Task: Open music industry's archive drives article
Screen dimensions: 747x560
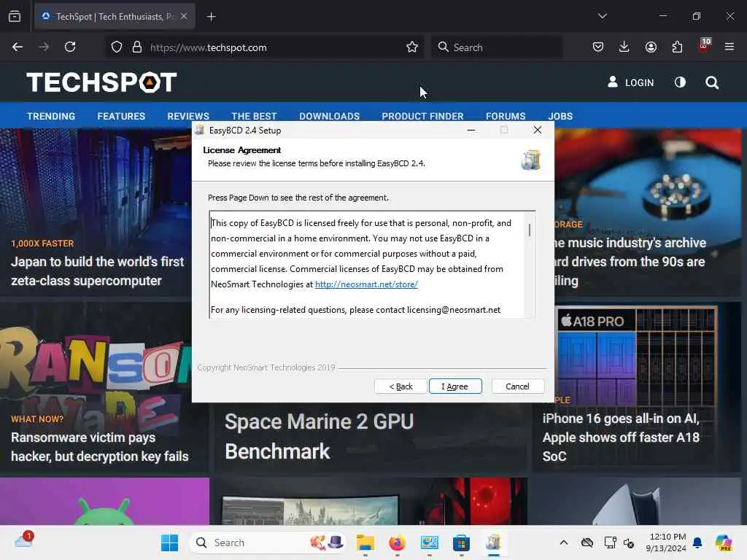Action: (x=629, y=262)
